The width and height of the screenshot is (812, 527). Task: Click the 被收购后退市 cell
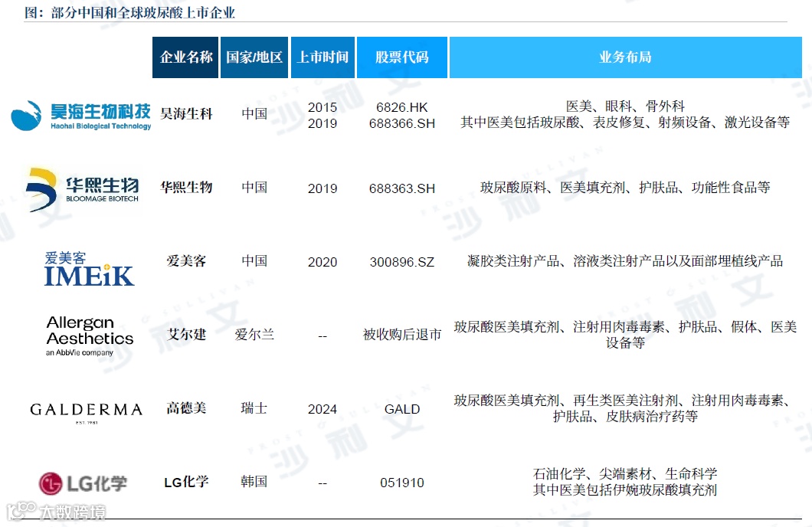pyautogui.click(x=402, y=335)
